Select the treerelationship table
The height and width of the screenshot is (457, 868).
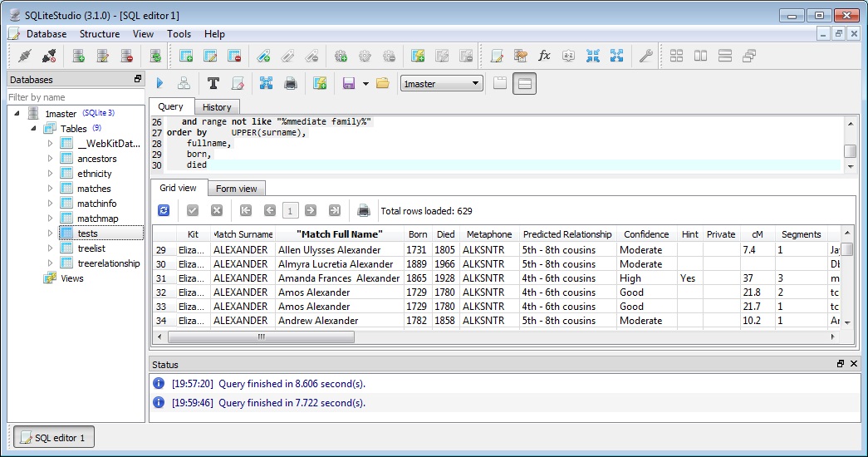(x=109, y=263)
